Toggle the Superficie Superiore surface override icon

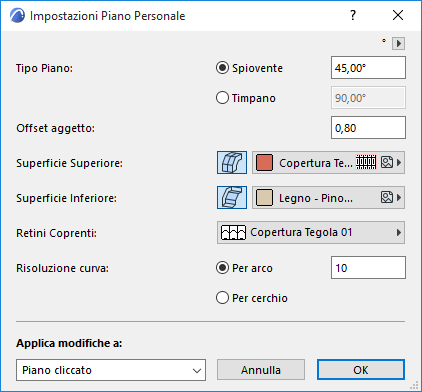click(232, 162)
